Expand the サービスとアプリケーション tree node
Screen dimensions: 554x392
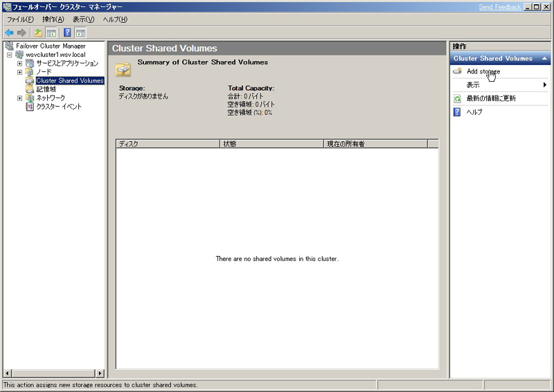click(x=19, y=64)
